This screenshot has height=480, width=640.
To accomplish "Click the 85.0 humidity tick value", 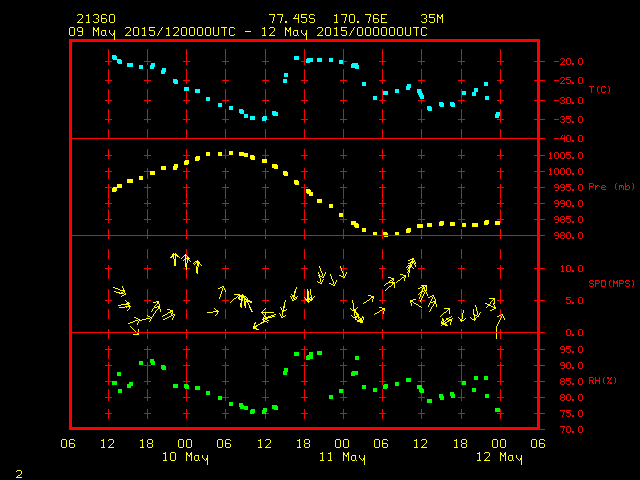I will tap(571, 382).
